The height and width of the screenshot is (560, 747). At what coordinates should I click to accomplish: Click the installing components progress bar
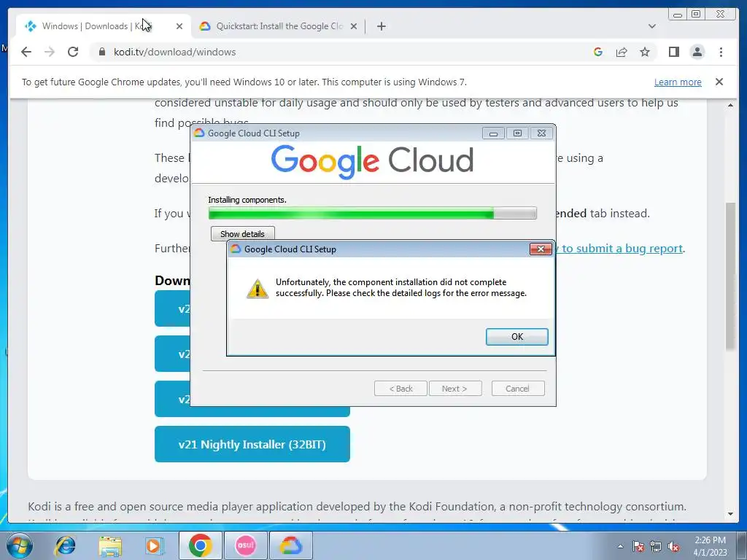[373, 214]
